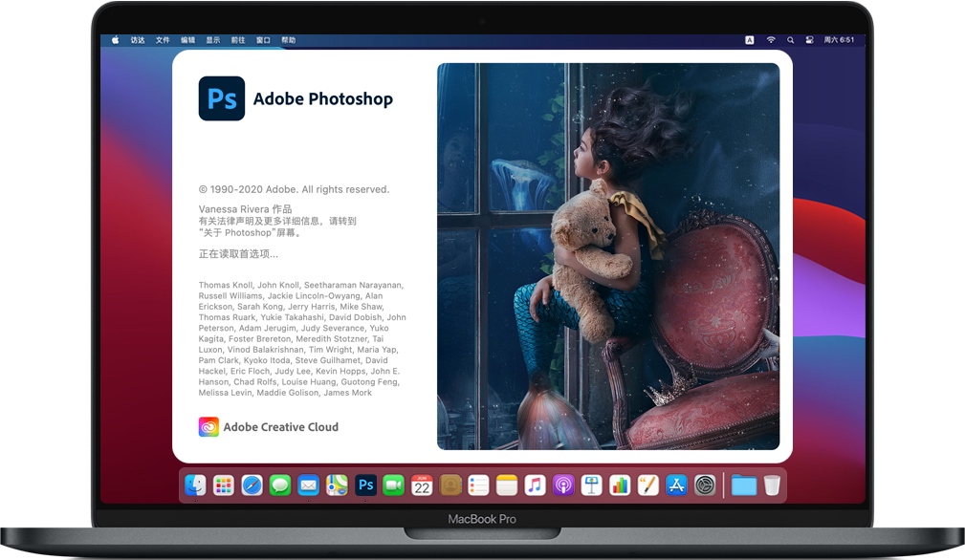The height and width of the screenshot is (560, 965).
Task: Open Launchpad from the Dock
Action: coord(223,485)
